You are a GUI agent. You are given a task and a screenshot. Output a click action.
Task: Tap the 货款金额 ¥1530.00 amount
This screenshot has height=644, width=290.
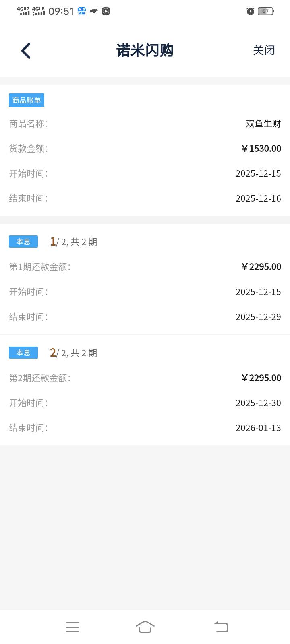261,149
